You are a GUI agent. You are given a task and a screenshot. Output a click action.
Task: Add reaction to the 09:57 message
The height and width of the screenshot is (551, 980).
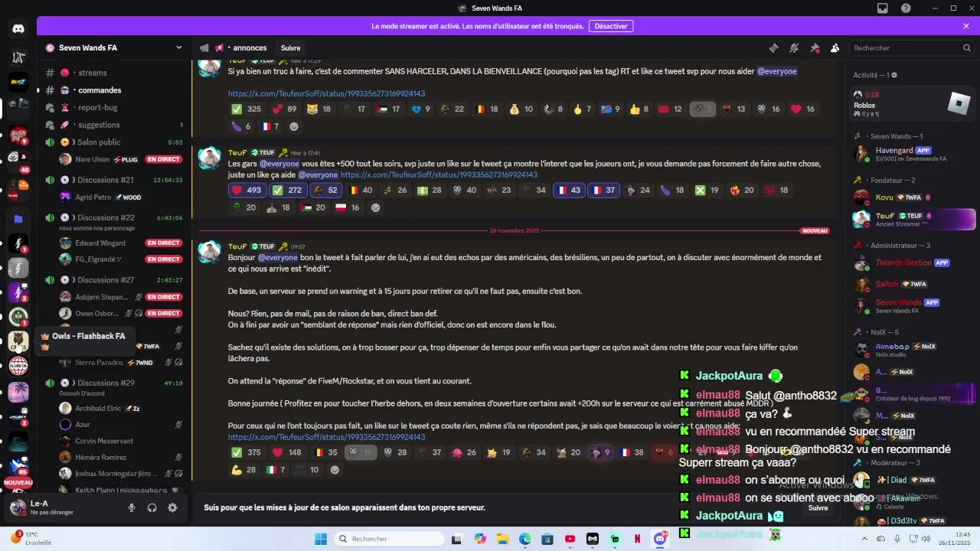click(335, 470)
